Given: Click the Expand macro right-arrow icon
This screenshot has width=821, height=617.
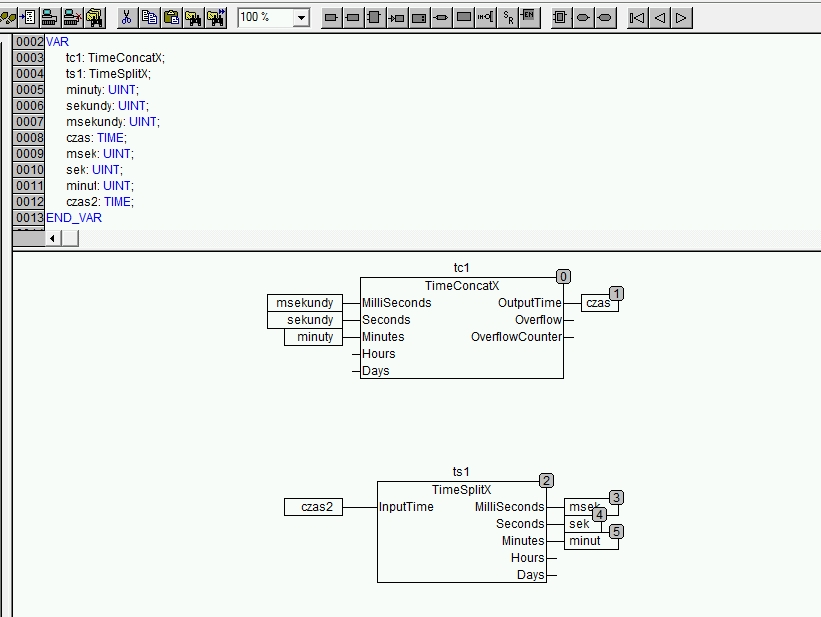Looking at the screenshot, I should coord(681,17).
